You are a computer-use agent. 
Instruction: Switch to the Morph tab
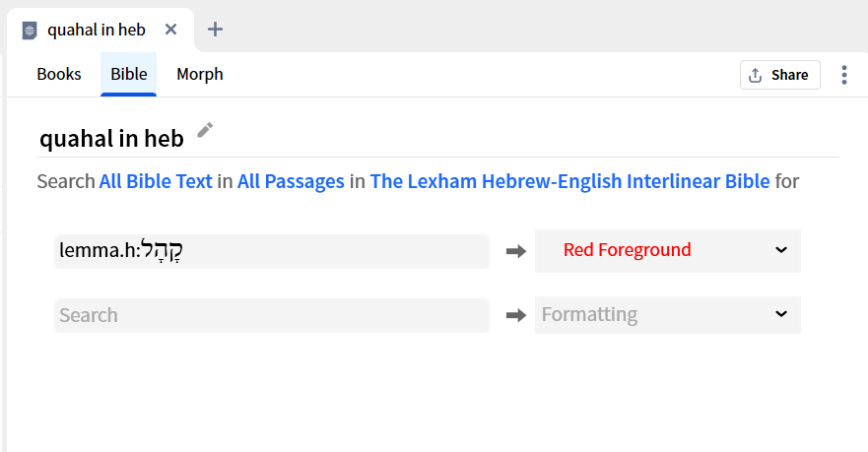coord(200,74)
